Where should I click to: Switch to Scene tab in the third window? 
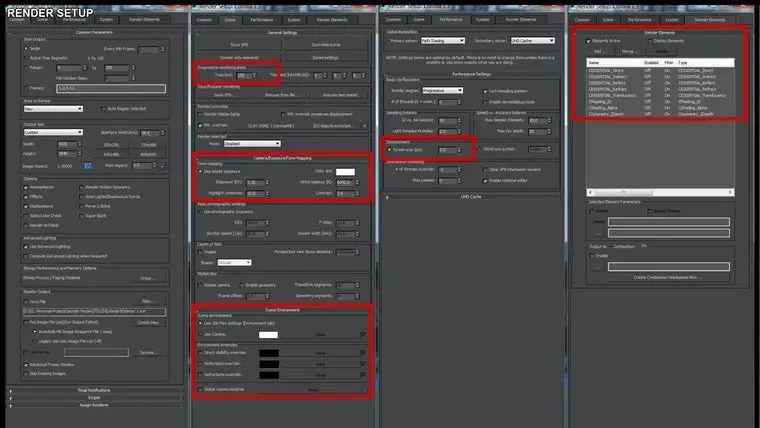pyautogui.click(x=419, y=19)
